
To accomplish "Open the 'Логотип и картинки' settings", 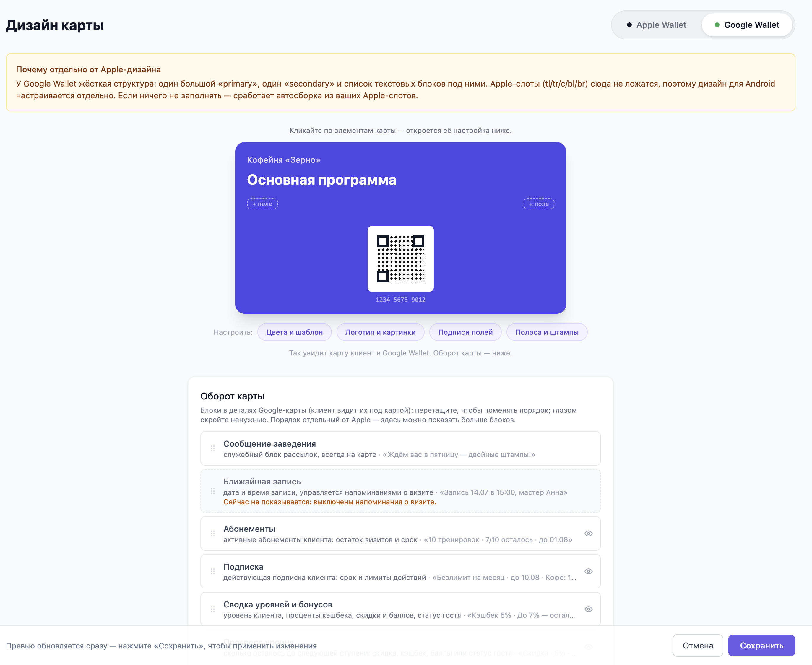I will (380, 332).
